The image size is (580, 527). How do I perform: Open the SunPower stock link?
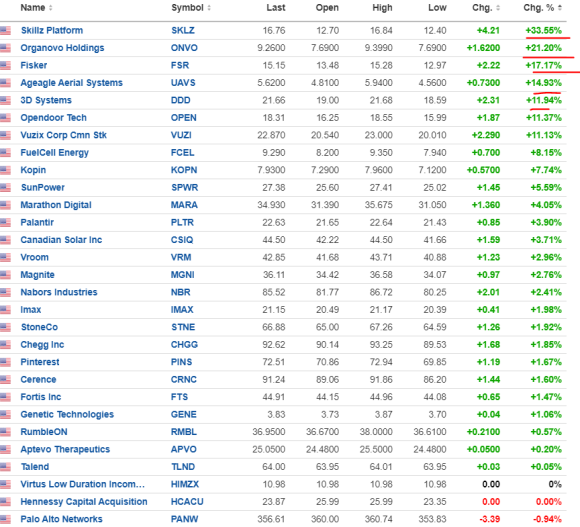(x=43, y=188)
